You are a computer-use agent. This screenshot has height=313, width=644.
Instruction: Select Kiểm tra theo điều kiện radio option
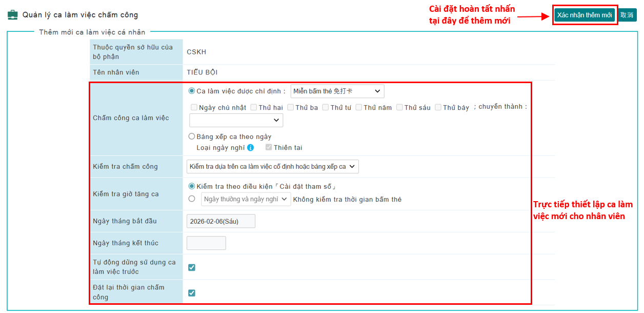[192, 186]
